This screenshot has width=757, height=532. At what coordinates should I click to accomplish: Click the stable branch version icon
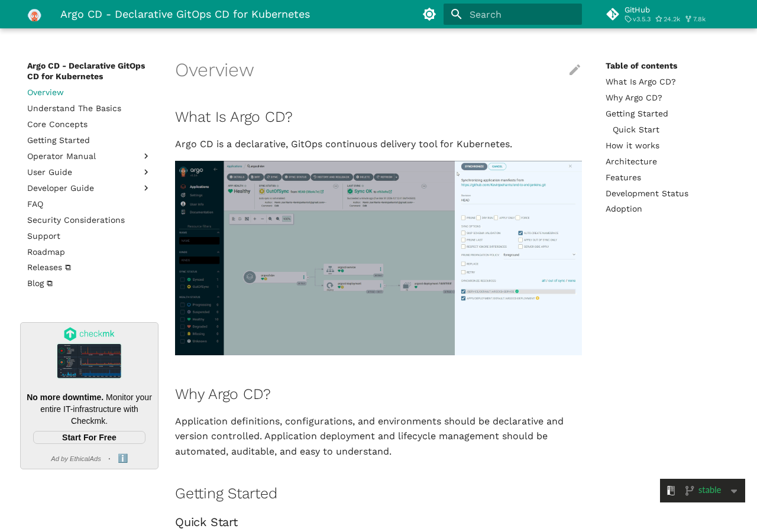[689, 491]
